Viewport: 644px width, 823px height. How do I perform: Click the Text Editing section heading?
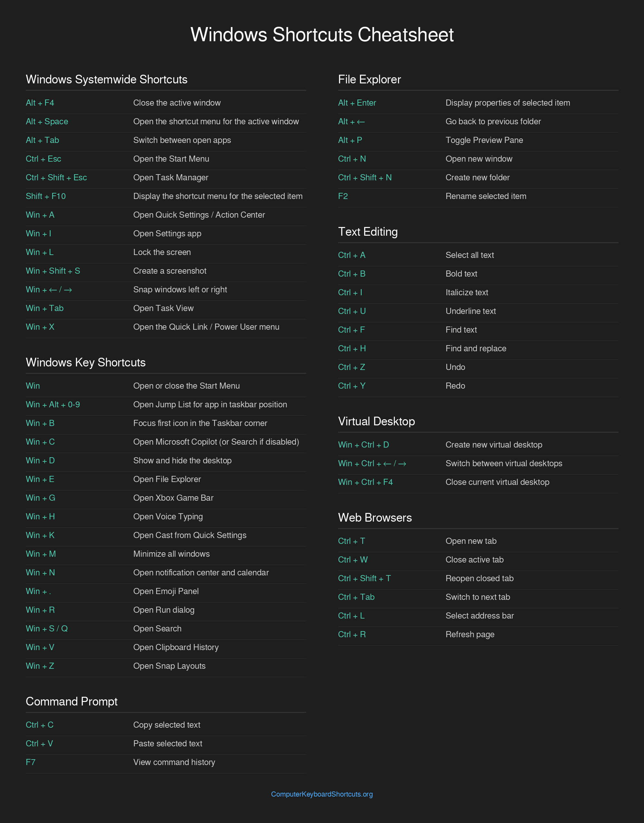(x=368, y=232)
